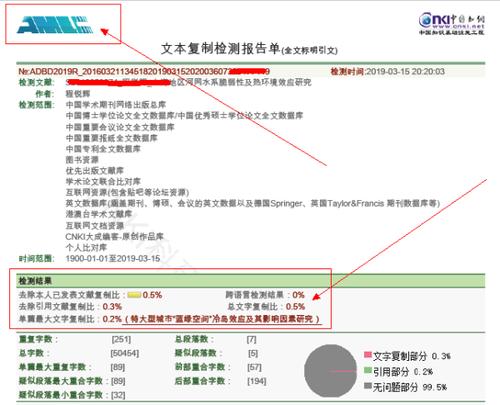Click the 疑似段落最小重合字数 value [32]
Screen dimensions: 500x405
(x=118, y=395)
